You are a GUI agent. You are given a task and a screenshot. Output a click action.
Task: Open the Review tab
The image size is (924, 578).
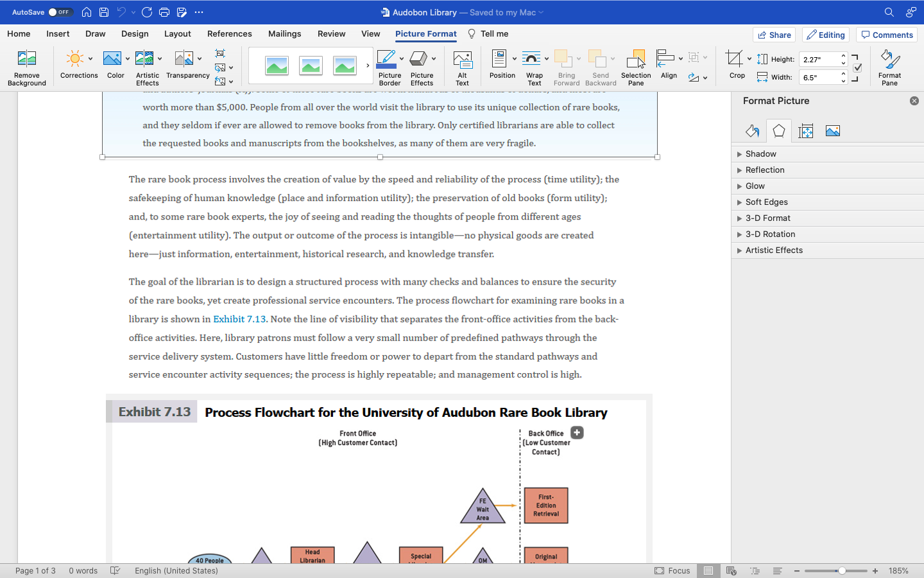pos(331,34)
